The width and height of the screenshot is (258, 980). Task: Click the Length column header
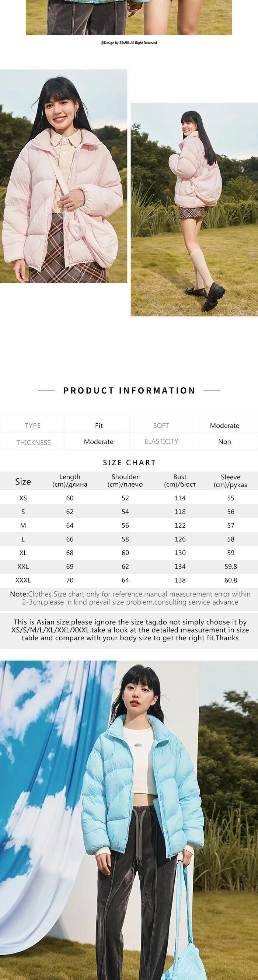tap(70, 481)
